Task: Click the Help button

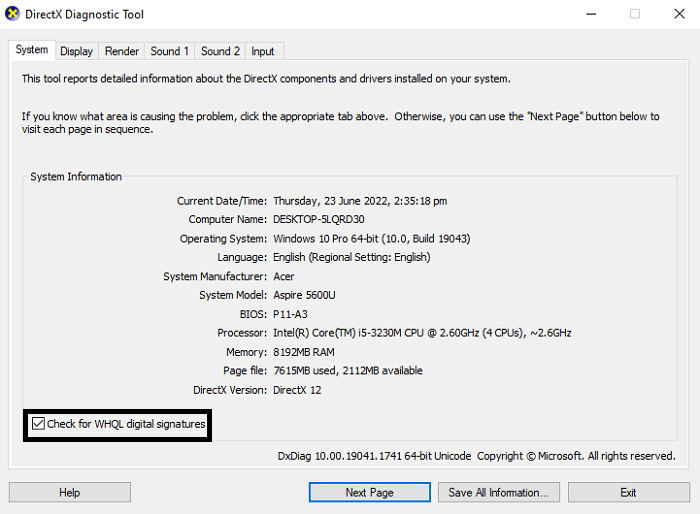Action: click(x=70, y=492)
